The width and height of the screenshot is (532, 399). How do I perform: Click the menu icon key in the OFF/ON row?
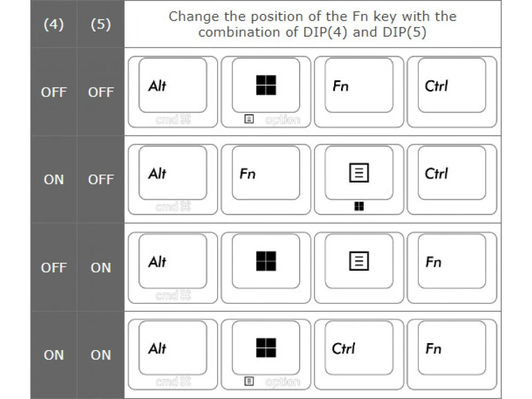coord(359,261)
